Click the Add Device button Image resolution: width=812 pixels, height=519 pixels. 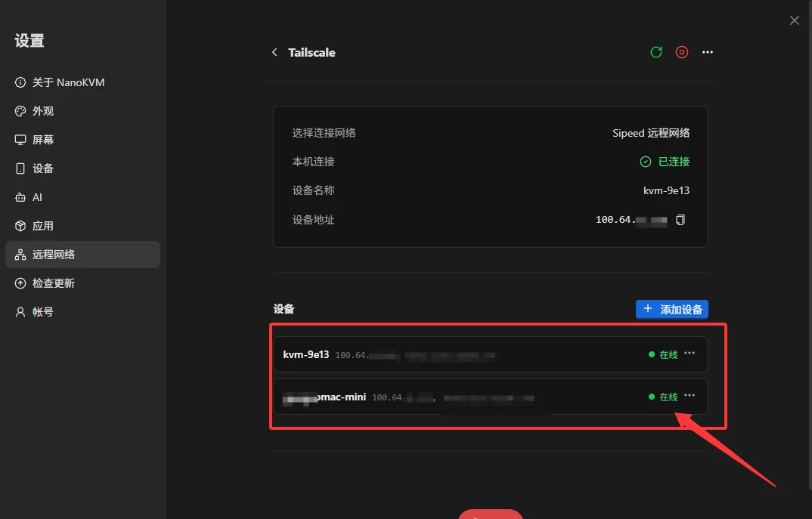671,310
